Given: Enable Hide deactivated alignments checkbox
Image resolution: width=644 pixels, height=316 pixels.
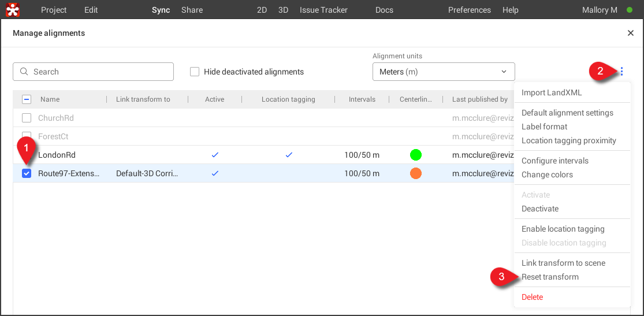Looking at the screenshot, I should pyautogui.click(x=195, y=72).
